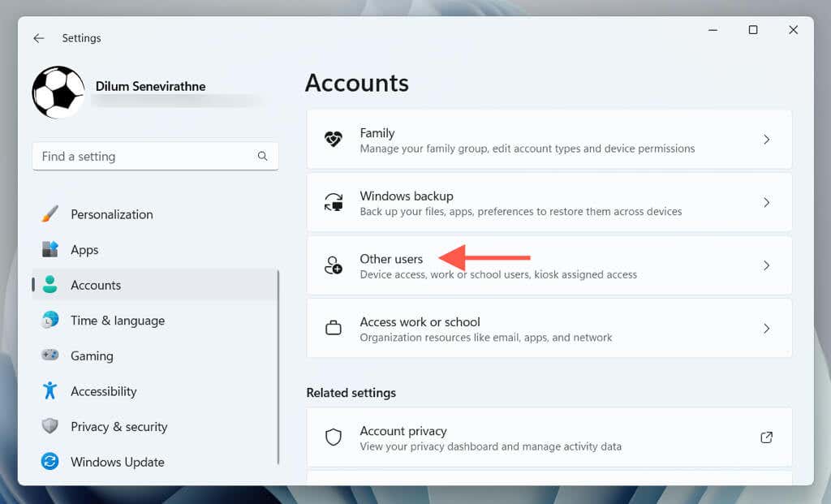Viewport: 831px width, 504px height.
Task: Select the Accessibility figure icon
Action: tap(50, 390)
